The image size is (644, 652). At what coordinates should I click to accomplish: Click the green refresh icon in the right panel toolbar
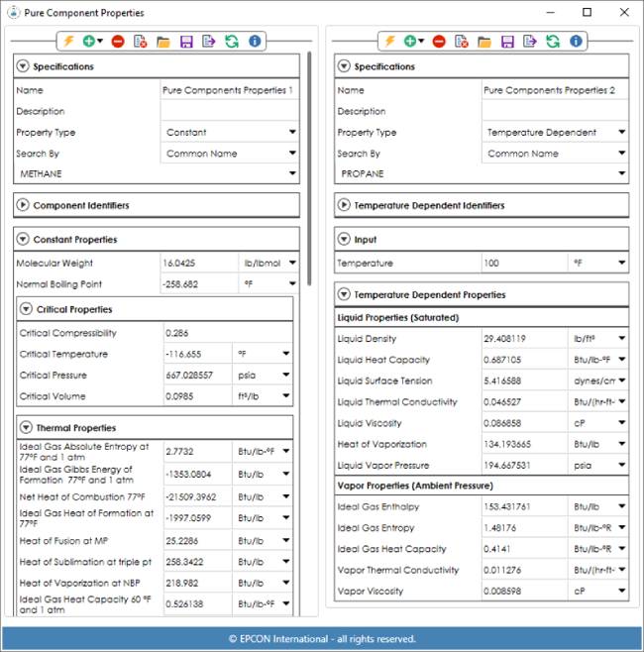click(553, 42)
